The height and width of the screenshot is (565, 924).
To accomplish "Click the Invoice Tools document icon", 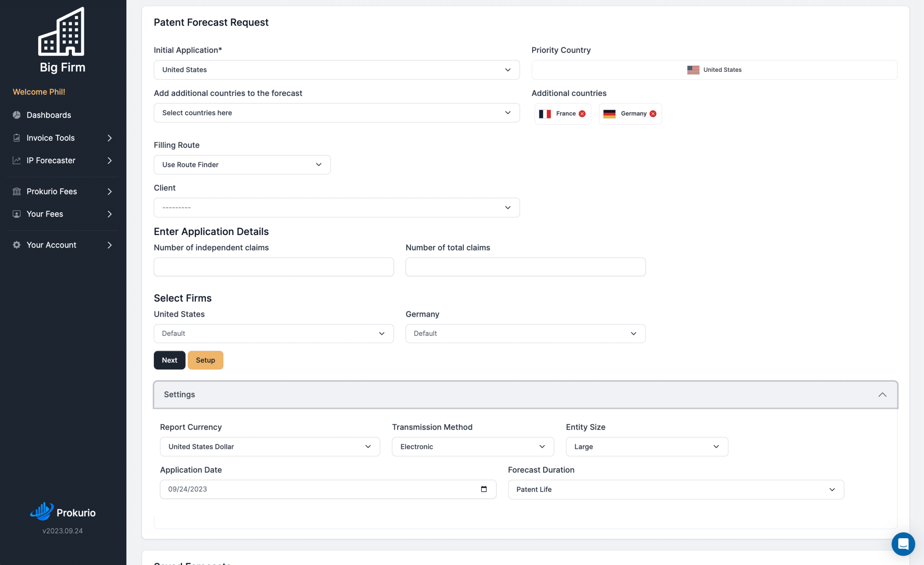I will point(17,137).
